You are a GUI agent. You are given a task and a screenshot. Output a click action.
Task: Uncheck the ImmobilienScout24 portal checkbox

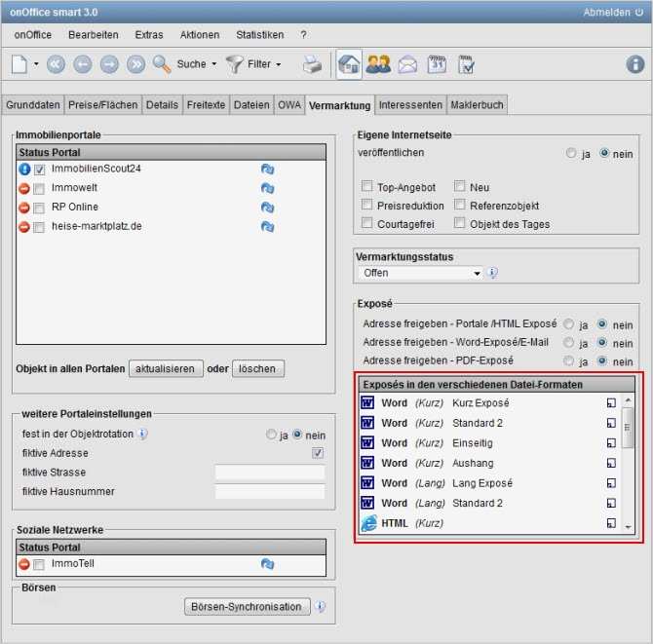pos(40,170)
